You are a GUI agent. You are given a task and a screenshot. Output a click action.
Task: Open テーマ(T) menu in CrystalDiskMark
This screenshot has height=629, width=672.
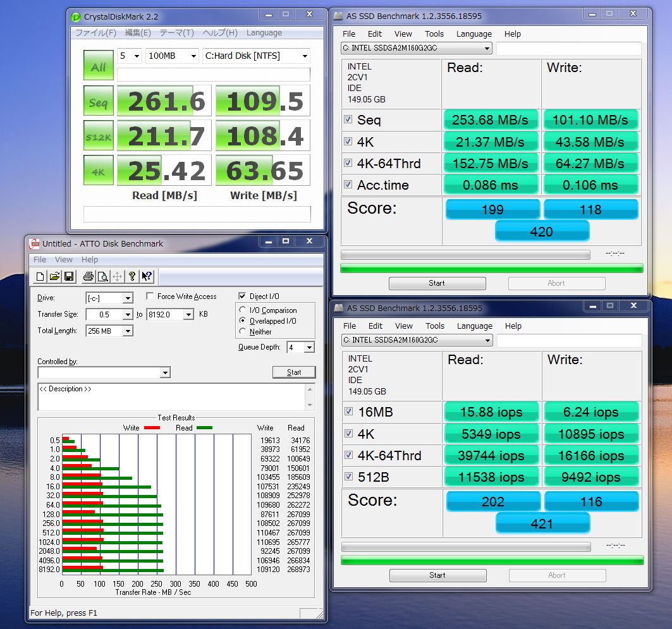point(176,33)
